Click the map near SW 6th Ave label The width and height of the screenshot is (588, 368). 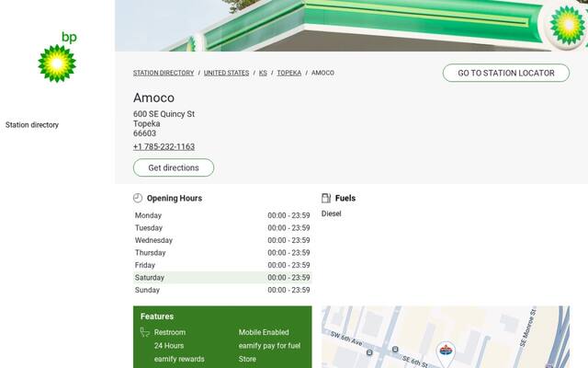tap(346, 339)
